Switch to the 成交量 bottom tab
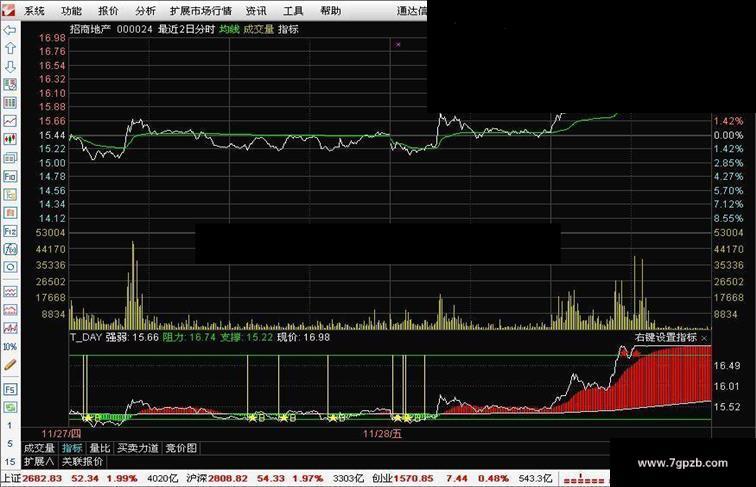Viewport: 756px width, 487px height. (x=40, y=448)
